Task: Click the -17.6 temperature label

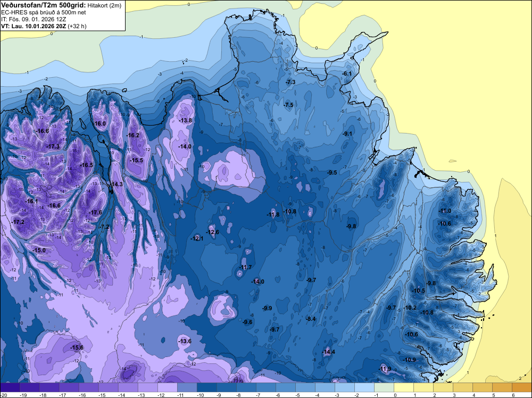Action: click(x=95, y=212)
